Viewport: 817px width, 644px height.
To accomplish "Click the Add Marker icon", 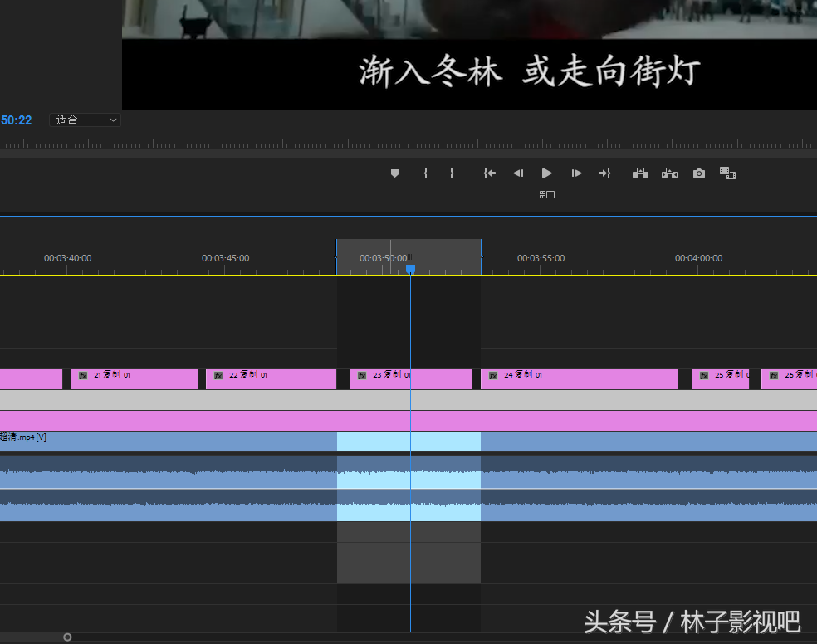I will pyautogui.click(x=394, y=173).
